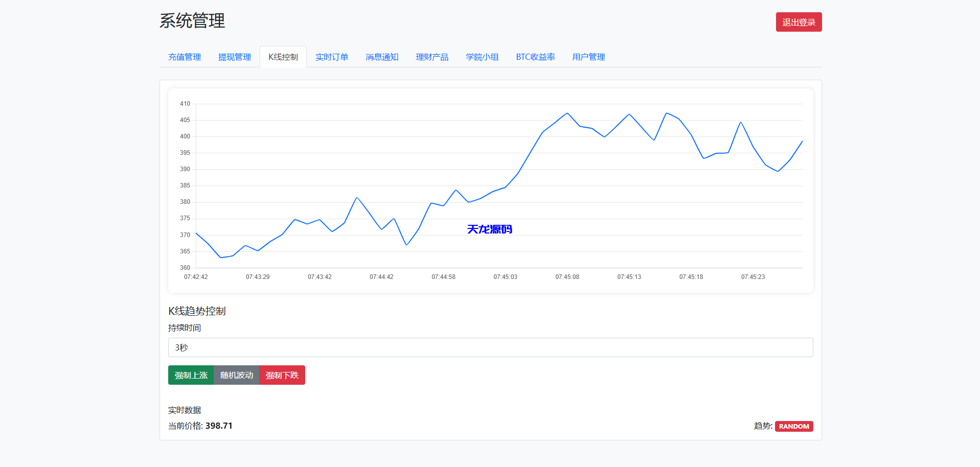Open the 学院小组 tab
Viewport: 980px width, 467px height.
coord(482,57)
